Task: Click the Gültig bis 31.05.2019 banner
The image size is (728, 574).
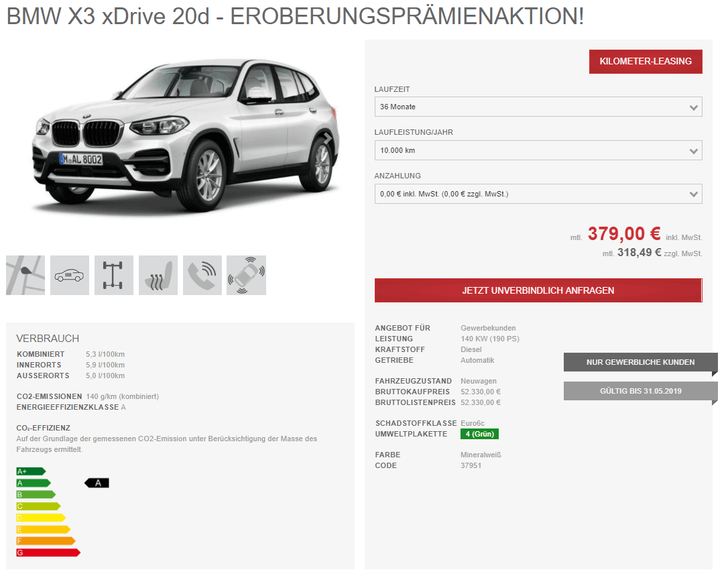Action: tap(640, 391)
